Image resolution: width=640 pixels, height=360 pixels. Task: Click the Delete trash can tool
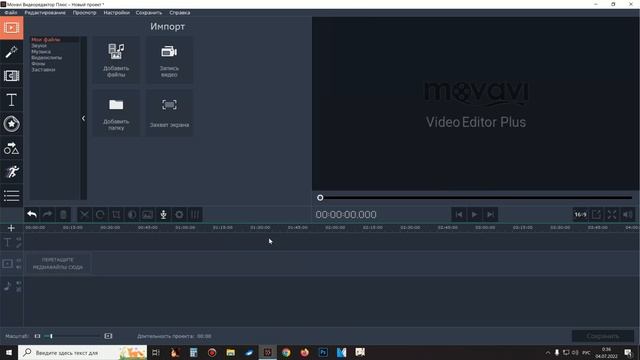coord(63,214)
